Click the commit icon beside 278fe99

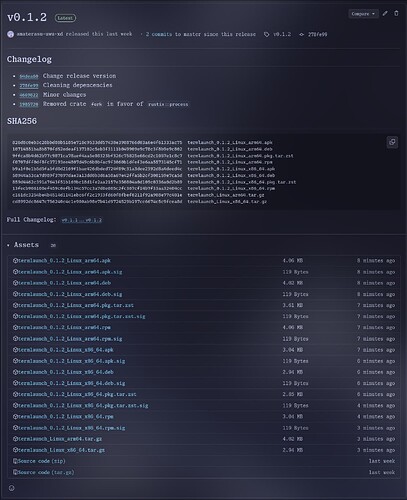[x=302, y=34]
